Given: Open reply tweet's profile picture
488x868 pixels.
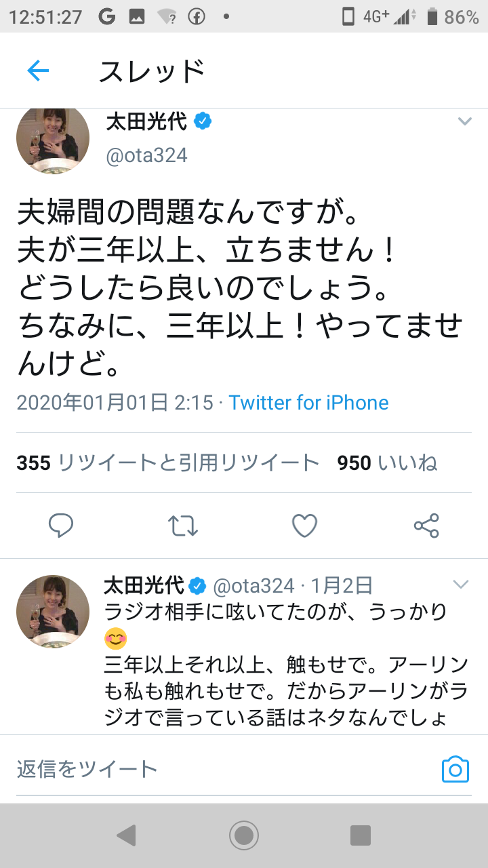Looking at the screenshot, I should coord(53,612).
